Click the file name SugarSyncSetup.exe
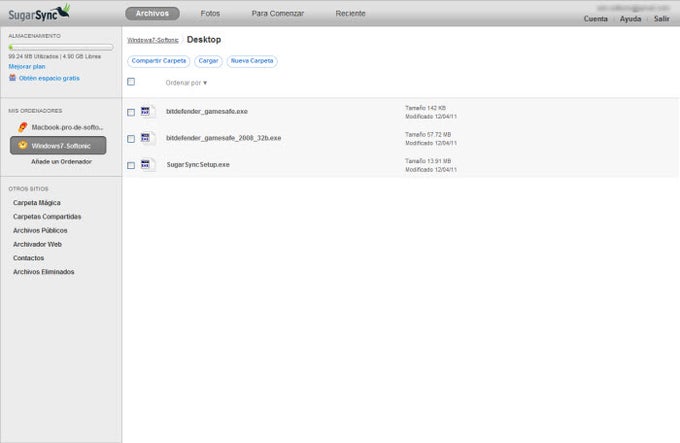This screenshot has height=443, width=680. tap(198, 165)
